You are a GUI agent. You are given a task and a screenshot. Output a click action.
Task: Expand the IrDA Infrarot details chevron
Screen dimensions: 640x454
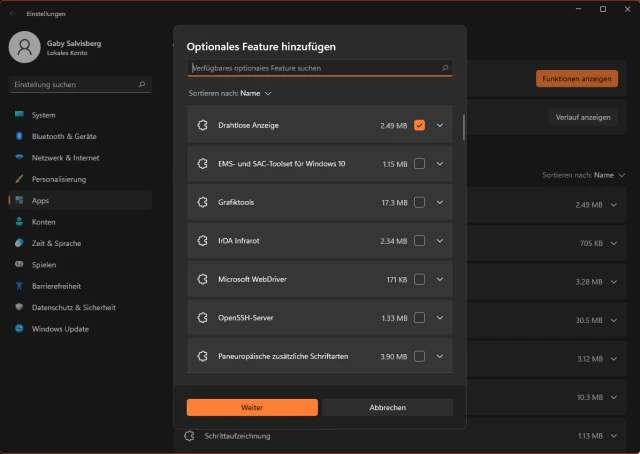(x=440, y=241)
